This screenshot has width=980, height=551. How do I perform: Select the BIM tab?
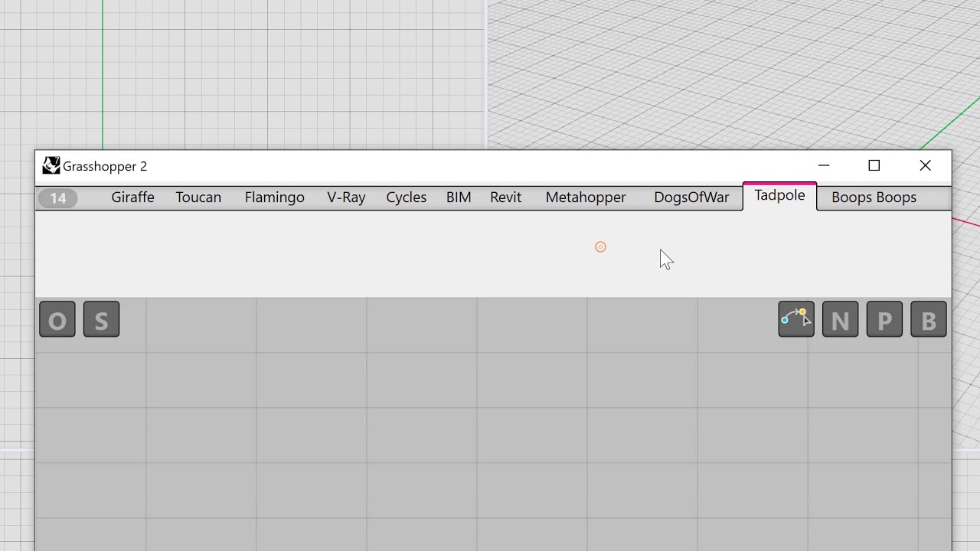click(x=459, y=197)
